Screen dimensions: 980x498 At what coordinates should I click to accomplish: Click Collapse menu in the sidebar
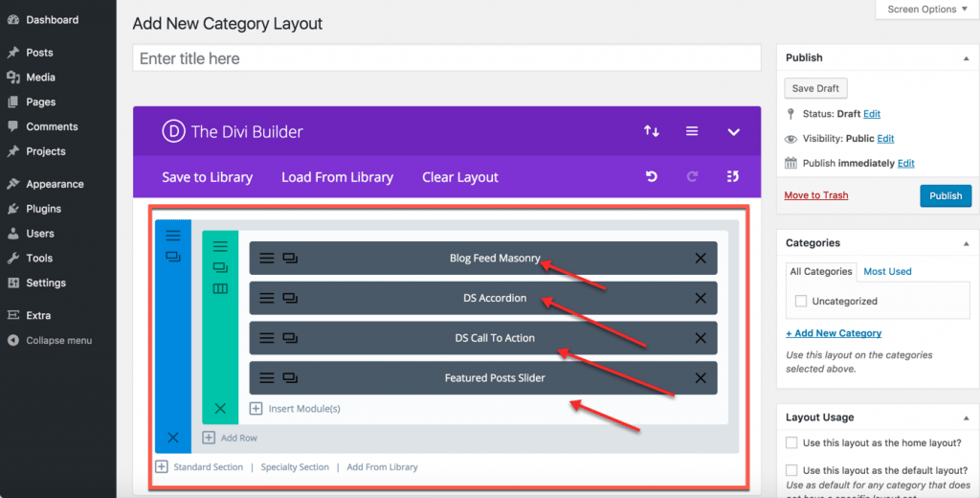coord(58,340)
